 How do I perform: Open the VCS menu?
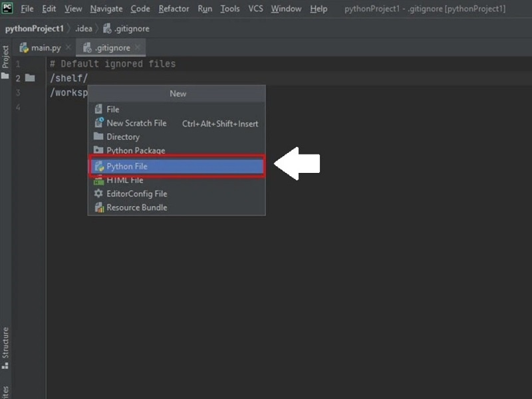point(255,9)
